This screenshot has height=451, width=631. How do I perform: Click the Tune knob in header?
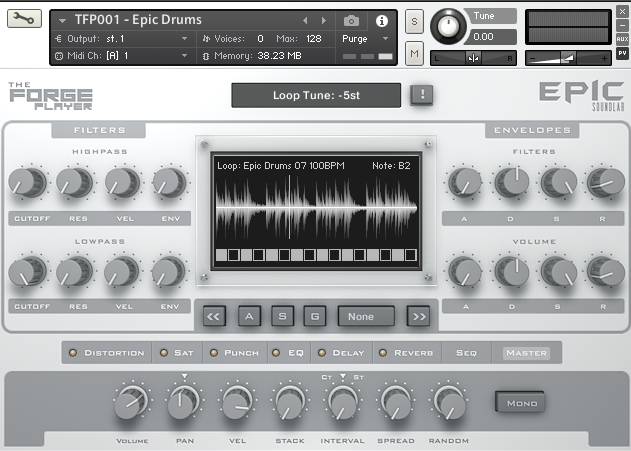point(448,27)
